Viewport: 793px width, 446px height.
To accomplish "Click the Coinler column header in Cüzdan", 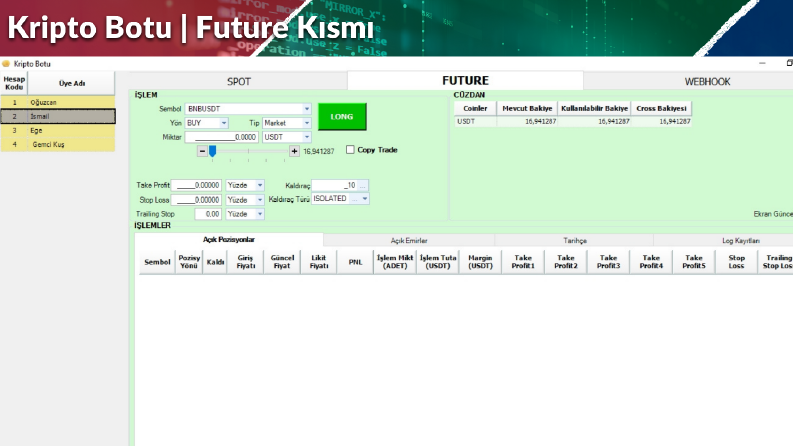I will [475, 108].
